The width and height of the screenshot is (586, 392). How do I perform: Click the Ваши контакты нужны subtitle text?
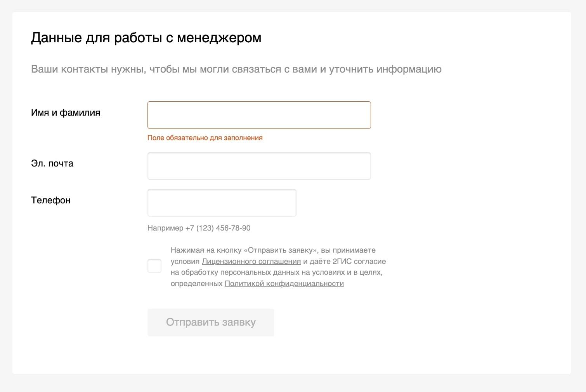236,69
